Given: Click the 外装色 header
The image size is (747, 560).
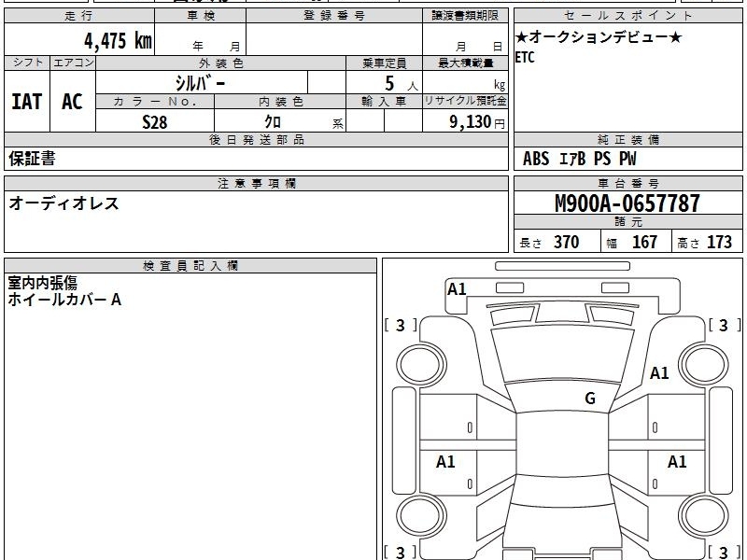Looking at the screenshot, I should tap(221, 63).
